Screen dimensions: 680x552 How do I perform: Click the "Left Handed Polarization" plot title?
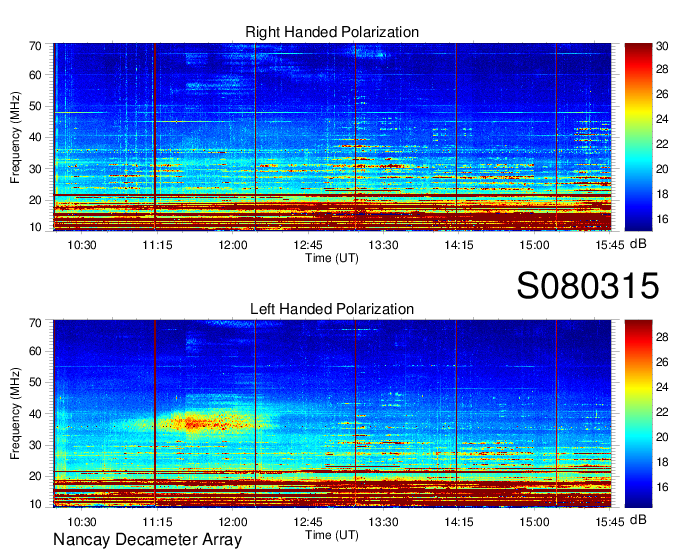pyautogui.click(x=332, y=309)
